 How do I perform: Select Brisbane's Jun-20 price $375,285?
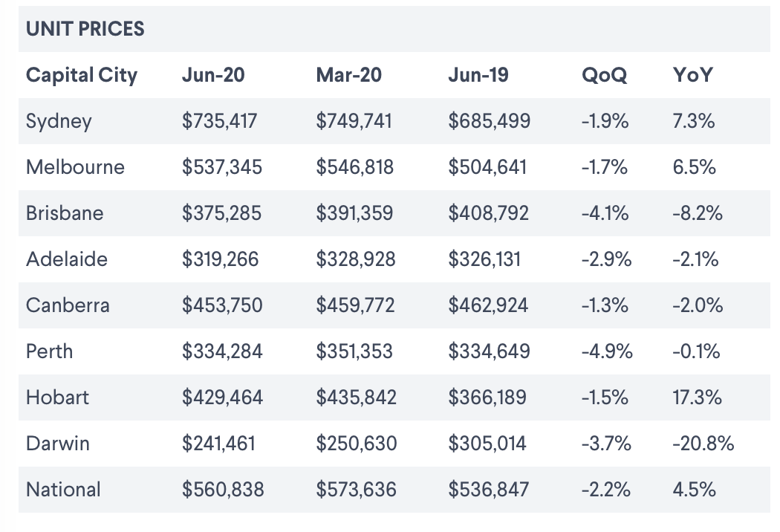click(221, 213)
